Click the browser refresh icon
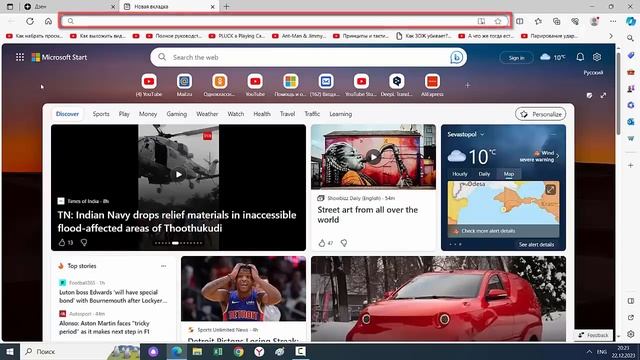 [x=30, y=21]
